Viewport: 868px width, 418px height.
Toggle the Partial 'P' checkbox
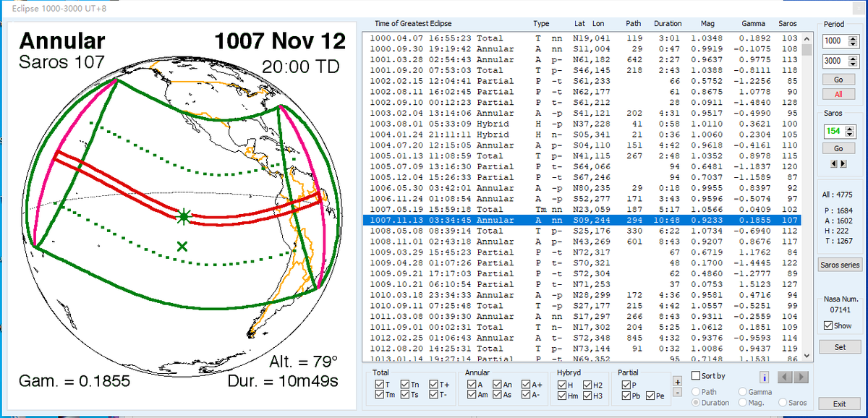point(626,385)
